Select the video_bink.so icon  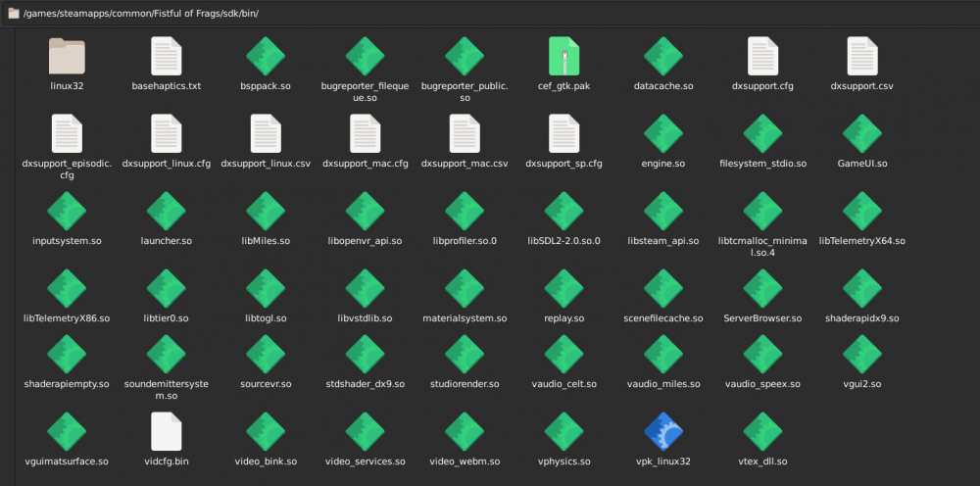[266, 432]
